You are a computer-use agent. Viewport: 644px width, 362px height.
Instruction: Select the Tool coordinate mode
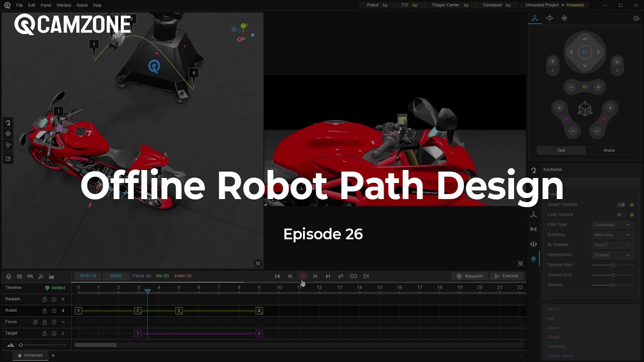561,150
